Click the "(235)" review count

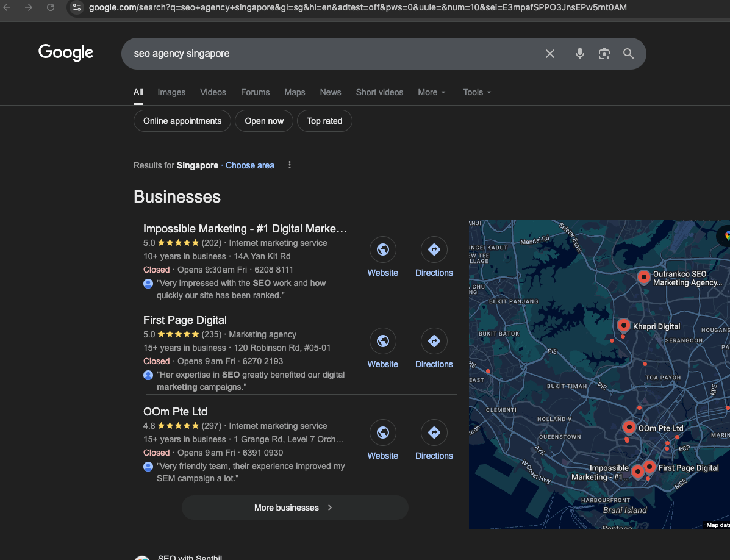tap(212, 335)
